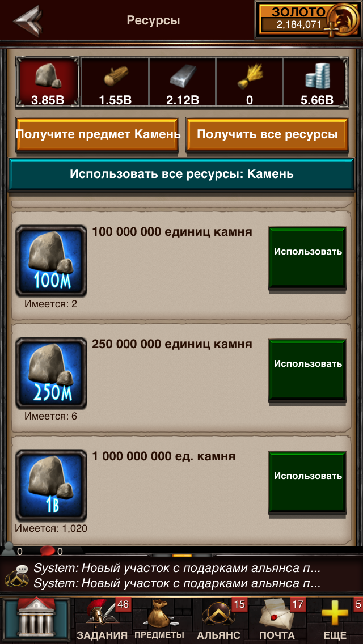Tap the back arrow icon
The height and width of the screenshot is (644, 363).
pyautogui.click(x=28, y=20)
